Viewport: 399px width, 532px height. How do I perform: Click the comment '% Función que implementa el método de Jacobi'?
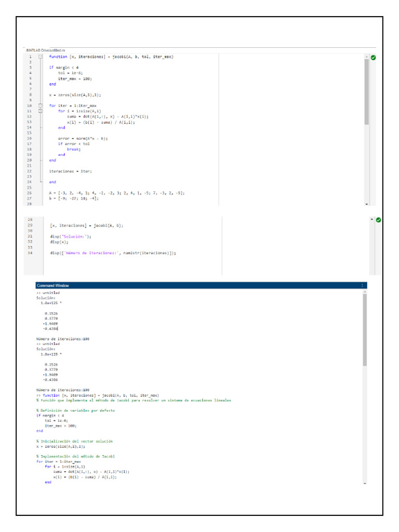pos(134,400)
